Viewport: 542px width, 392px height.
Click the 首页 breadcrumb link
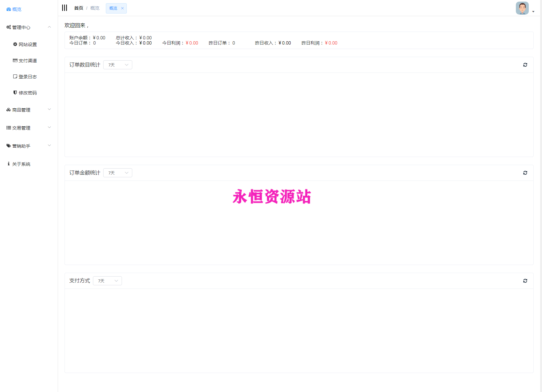[79, 8]
